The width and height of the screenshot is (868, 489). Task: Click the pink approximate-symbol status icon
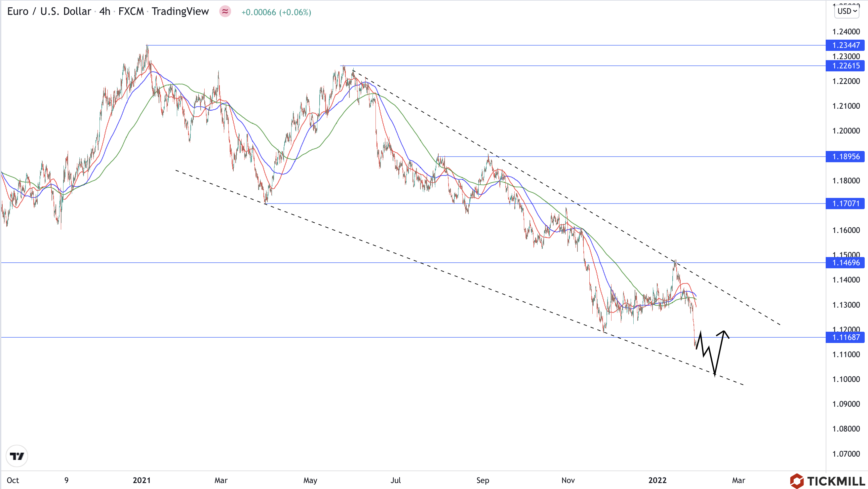(x=225, y=12)
